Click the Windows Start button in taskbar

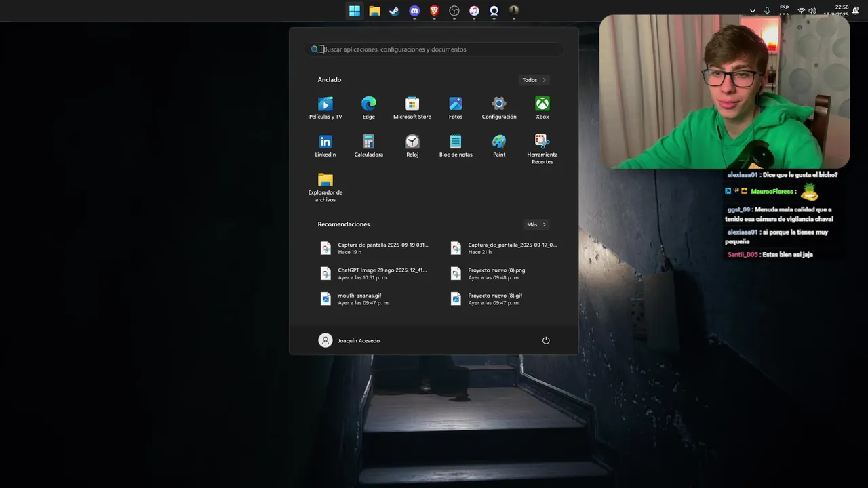pos(355,11)
